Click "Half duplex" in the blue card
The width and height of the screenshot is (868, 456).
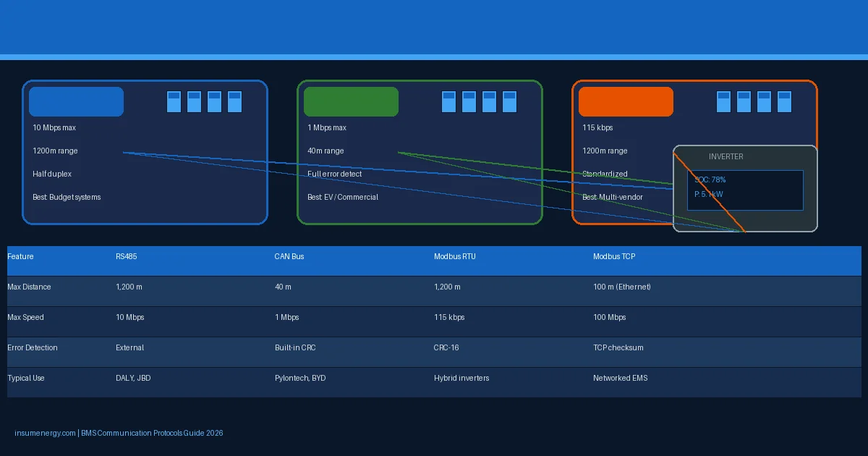(52, 174)
